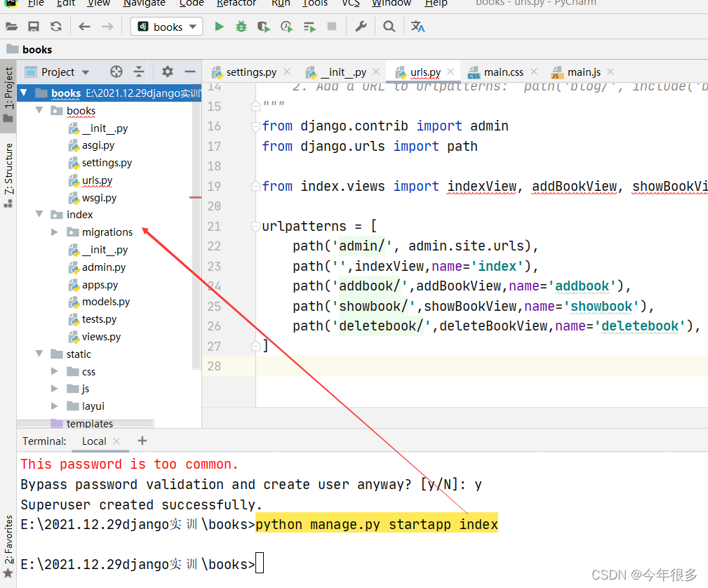Switch to the settings.py editor tab
Viewport: 708px width, 588px height.
pos(251,72)
